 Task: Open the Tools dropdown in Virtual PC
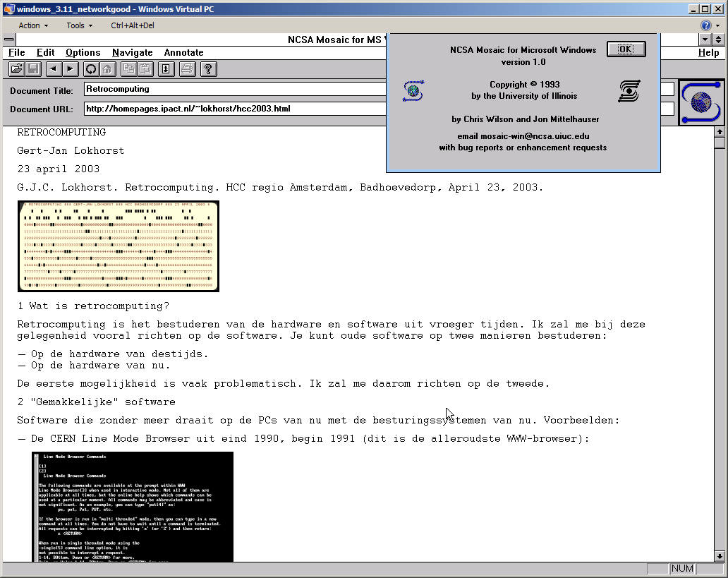tap(80, 25)
